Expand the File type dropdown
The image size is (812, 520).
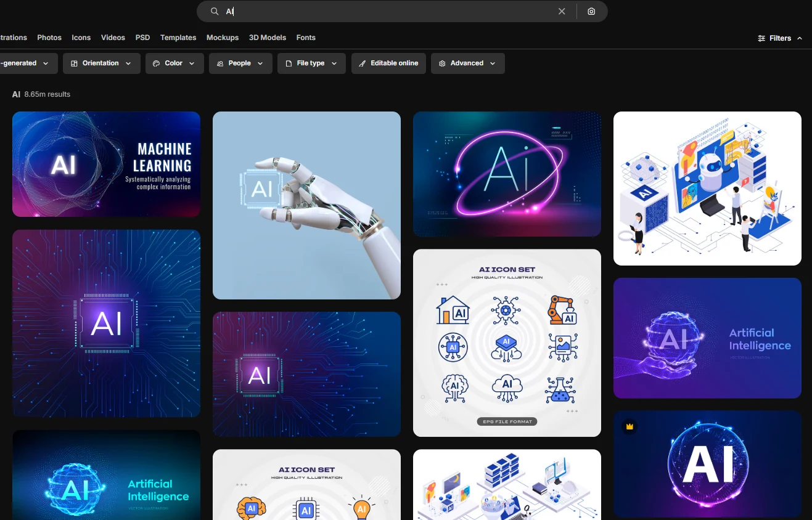[x=311, y=63]
